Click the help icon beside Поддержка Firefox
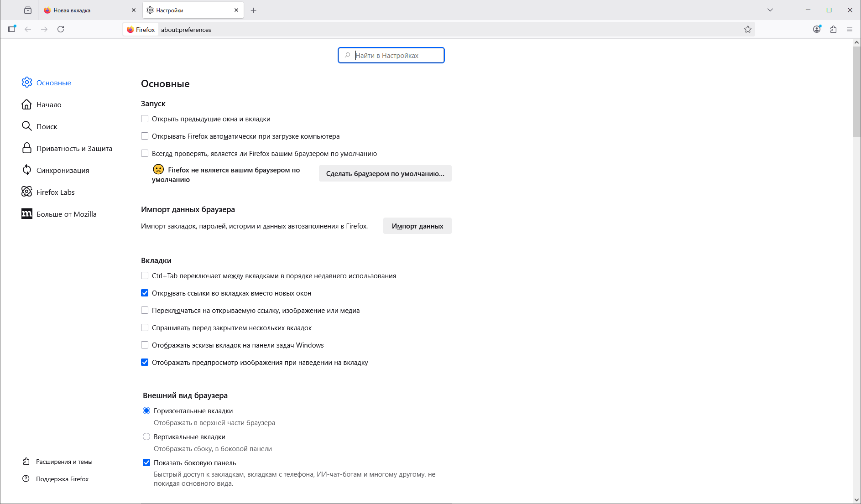This screenshot has width=861, height=504. pos(26,479)
